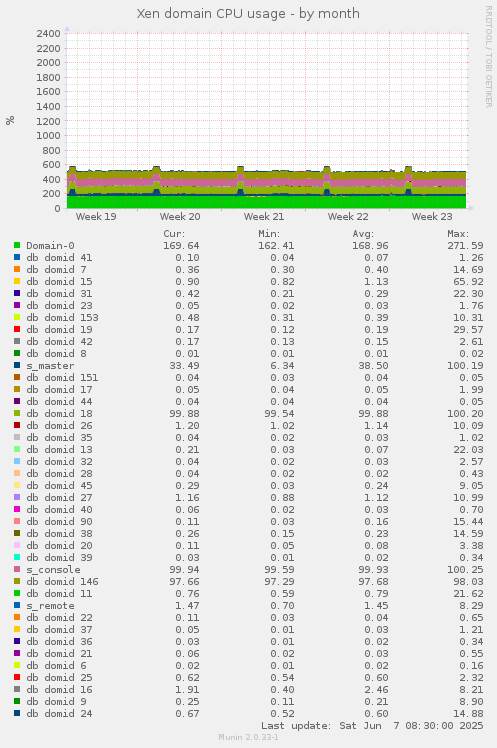Click the db domid 19 label
The width and height of the screenshot is (497, 748).
point(59,330)
